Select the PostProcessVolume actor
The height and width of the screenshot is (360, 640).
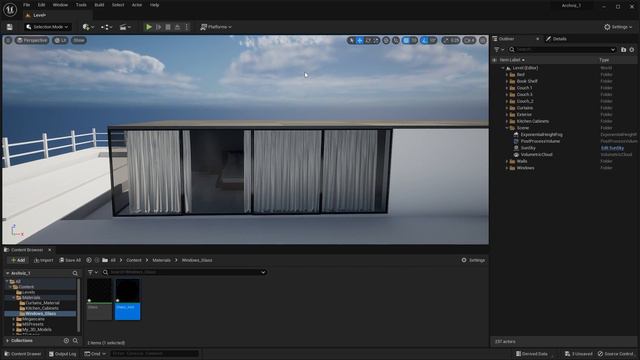coord(540,141)
